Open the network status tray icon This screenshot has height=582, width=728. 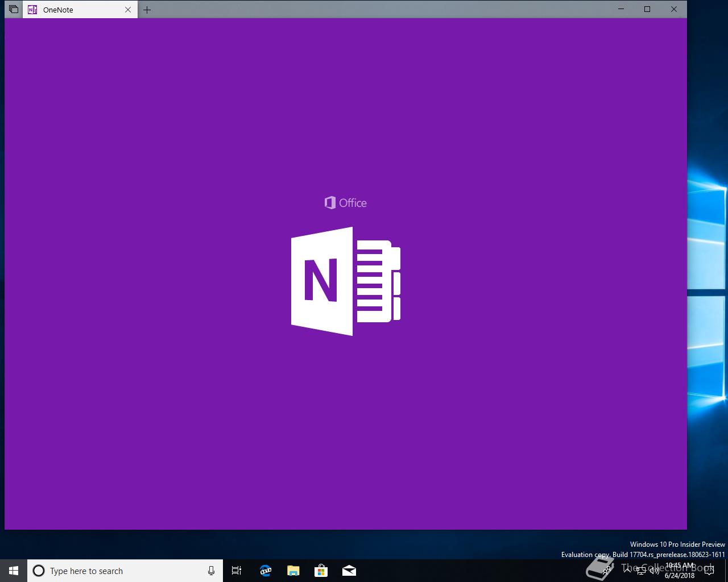coord(640,570)
